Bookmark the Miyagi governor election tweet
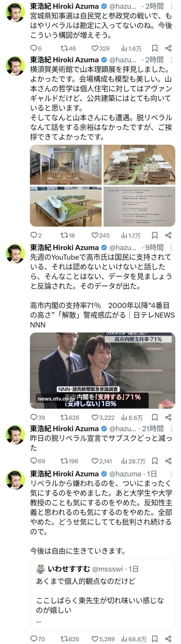181x644 pixels. 155,48
